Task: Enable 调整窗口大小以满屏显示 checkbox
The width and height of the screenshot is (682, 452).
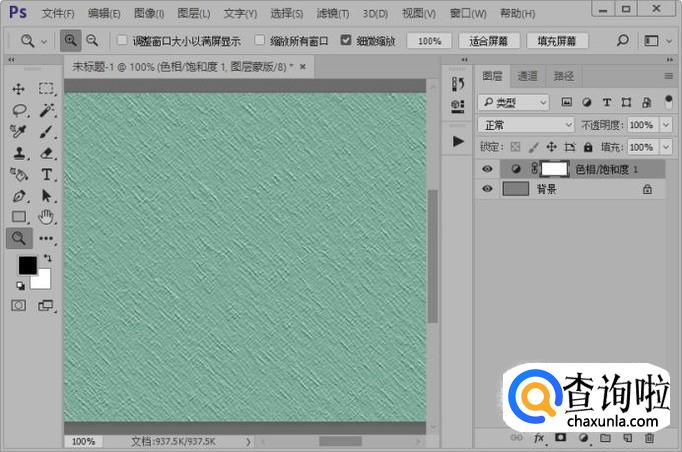Action: coord(122,41)
